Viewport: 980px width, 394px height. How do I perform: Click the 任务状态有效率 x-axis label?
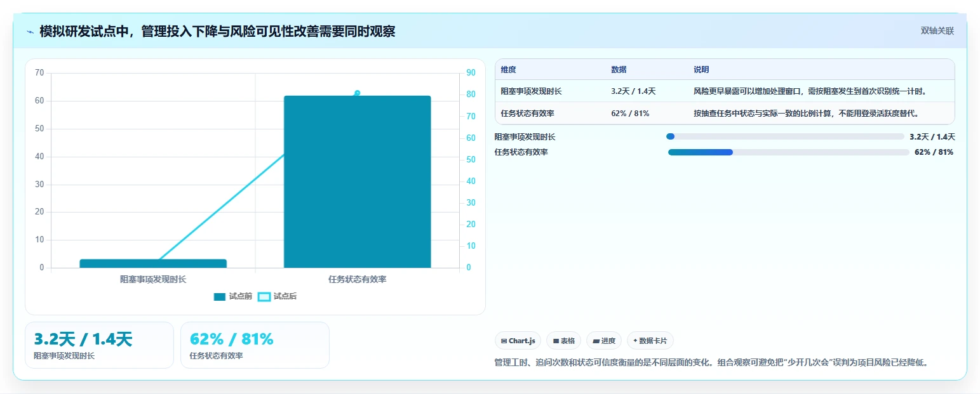click(358, 279)
